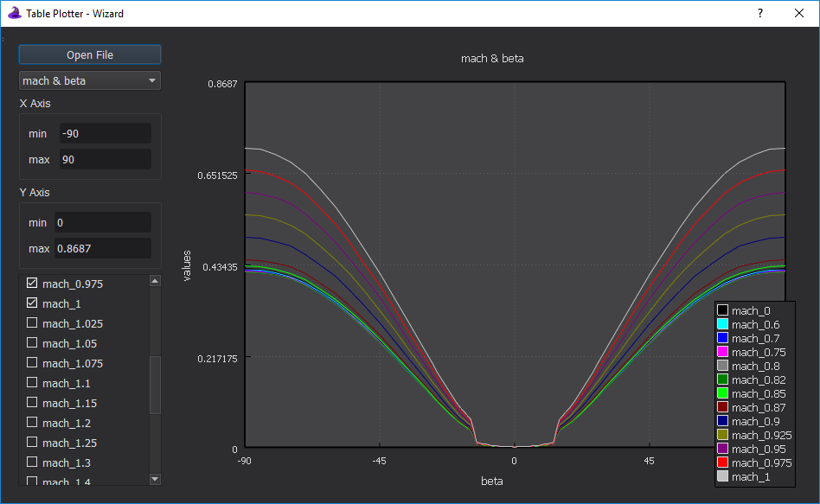The image size is (820, 504).
Task: Click the values y-axis label
Action: pos(187,265)
